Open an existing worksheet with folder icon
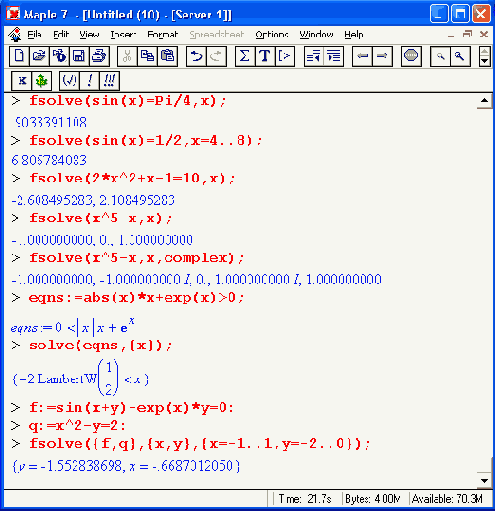Image resolution: width=495 pixels, height=511 pixels. click(x=39, y=56)
